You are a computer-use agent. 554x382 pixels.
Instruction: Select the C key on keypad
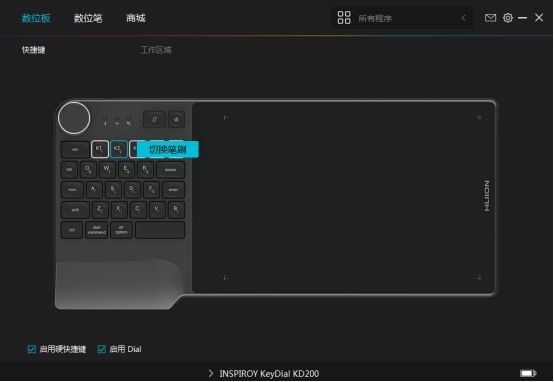pyautogui.click(x=138, y=210)
